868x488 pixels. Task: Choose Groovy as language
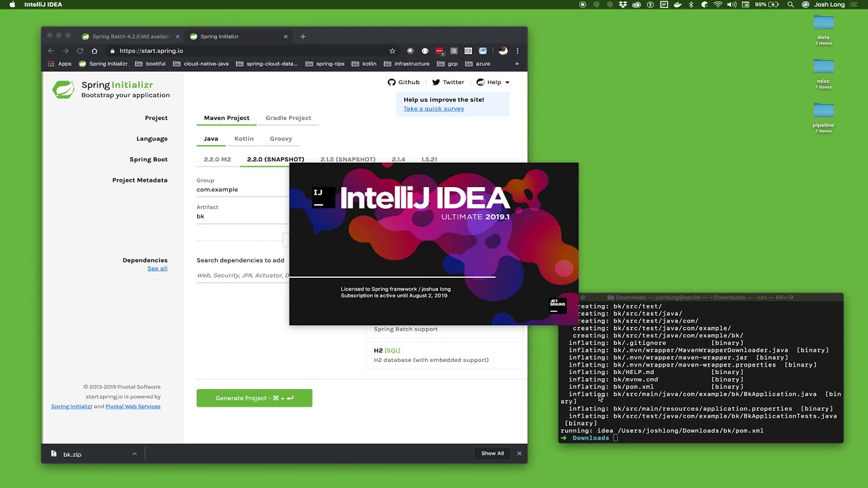coord(281,138)
